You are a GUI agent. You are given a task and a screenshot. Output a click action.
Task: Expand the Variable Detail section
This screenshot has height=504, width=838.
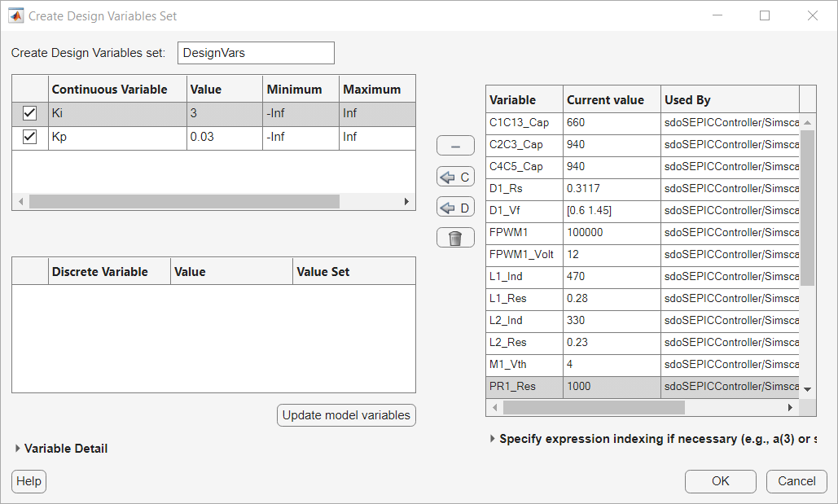(19, 449)
